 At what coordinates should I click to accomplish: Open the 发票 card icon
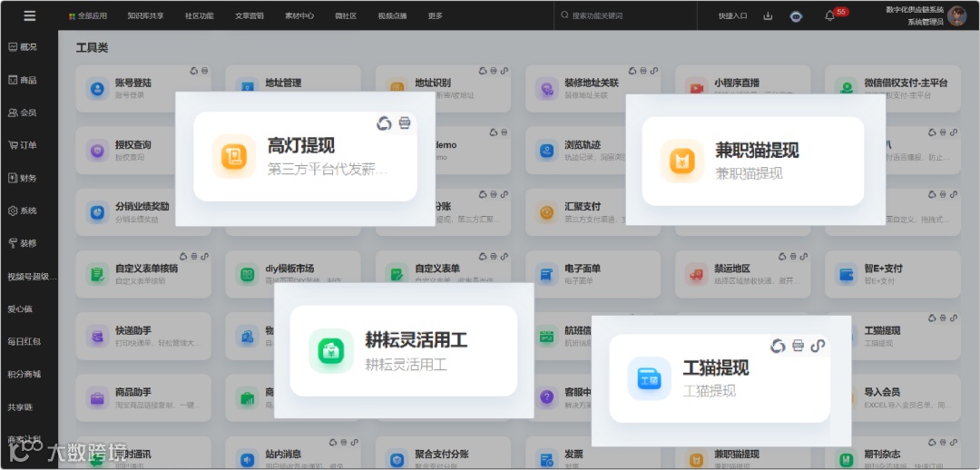tap(547, 459)
